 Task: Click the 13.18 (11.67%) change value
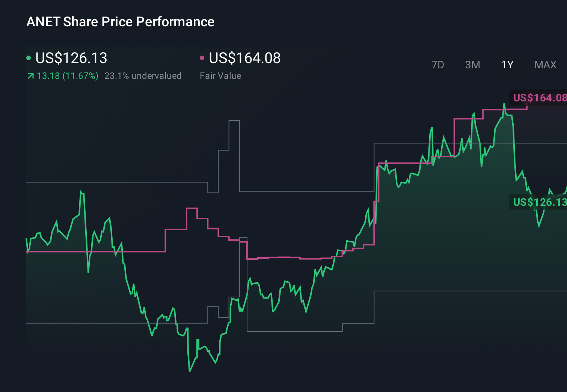67,75
